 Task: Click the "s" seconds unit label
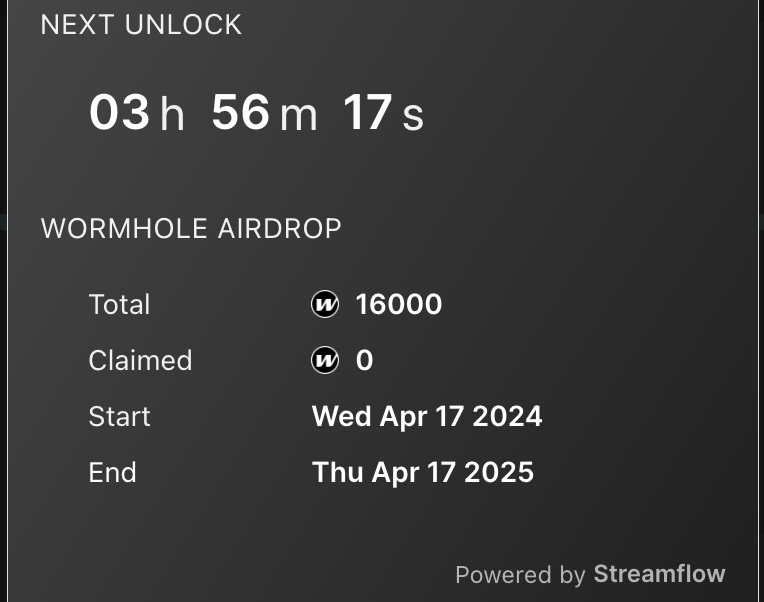(x=413, y=117)
